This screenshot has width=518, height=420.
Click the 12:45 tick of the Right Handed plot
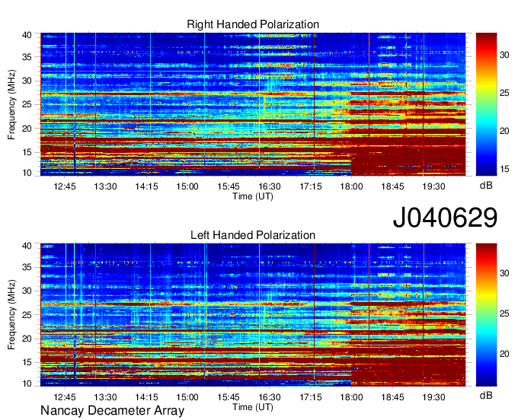pos(65,186)
